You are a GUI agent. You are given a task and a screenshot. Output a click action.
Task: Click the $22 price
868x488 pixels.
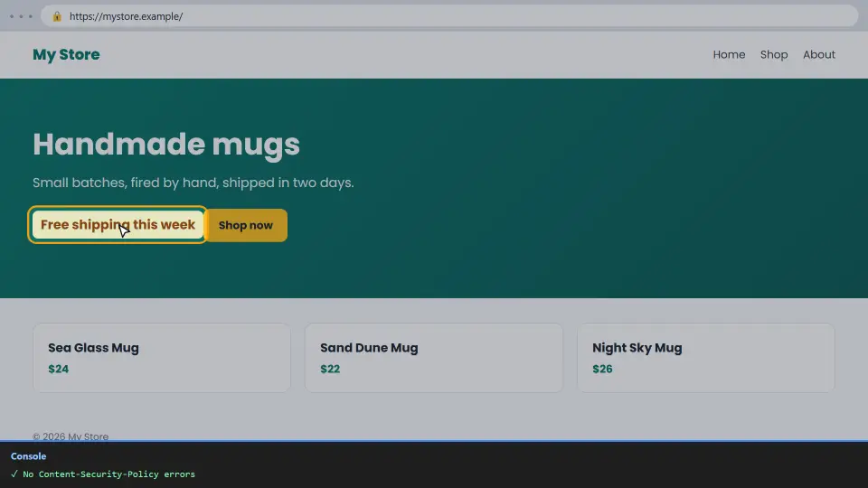330,369
